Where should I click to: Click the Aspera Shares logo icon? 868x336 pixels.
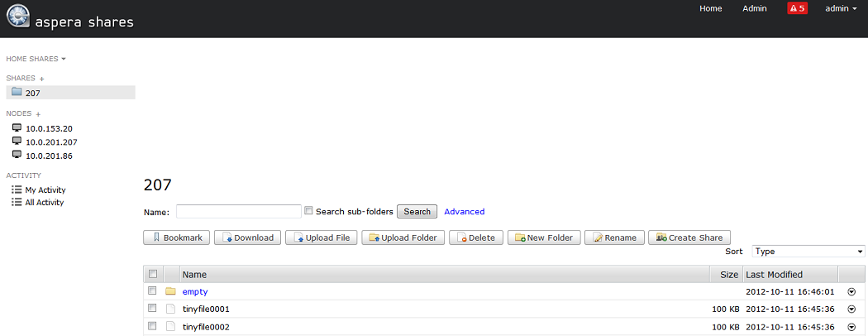click(16, 18)
